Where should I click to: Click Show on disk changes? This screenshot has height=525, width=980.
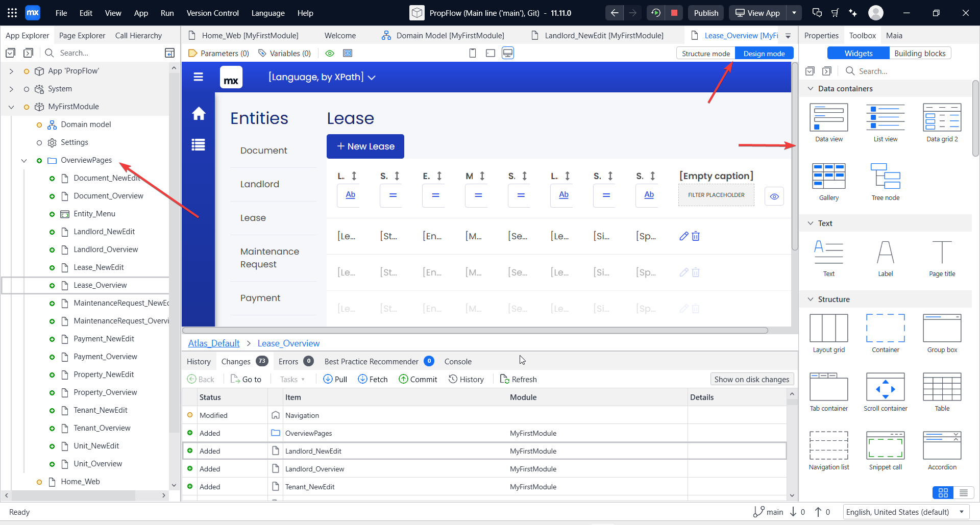(752, 379)
